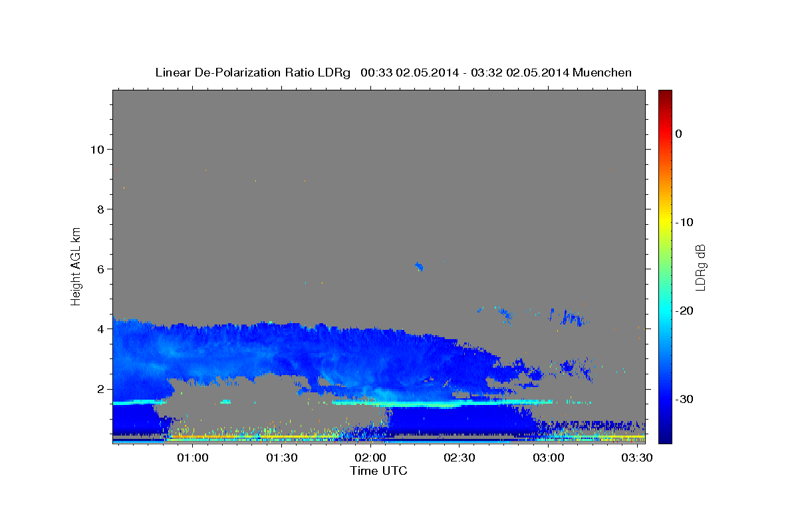Click the colorbar value 0

(678, 134)
